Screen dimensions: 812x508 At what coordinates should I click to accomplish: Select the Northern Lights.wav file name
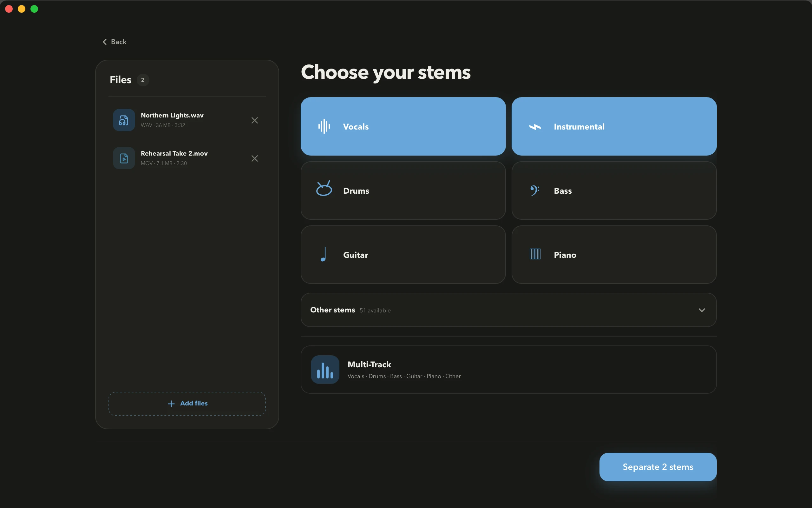coord(172,115)
